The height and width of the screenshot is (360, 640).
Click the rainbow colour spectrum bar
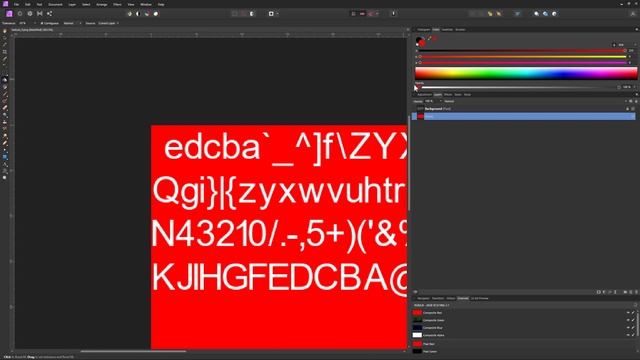click(x=526, y=73)
